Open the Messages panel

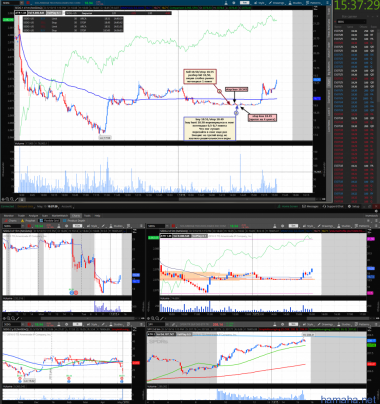tap(310, 206)
